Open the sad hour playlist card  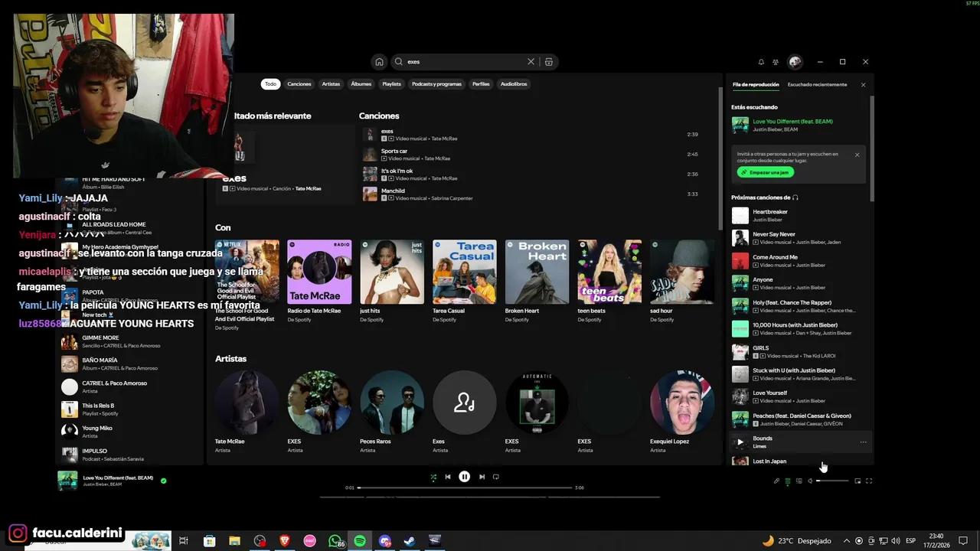click(681, 282)
